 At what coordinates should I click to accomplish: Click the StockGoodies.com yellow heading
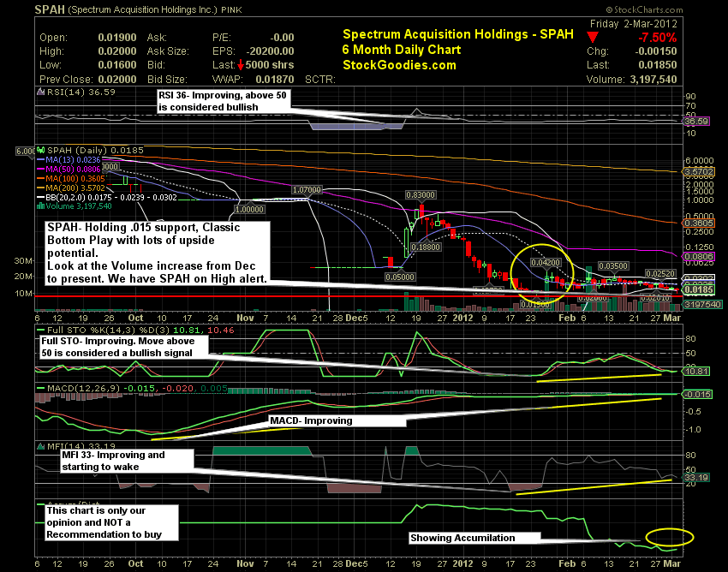399,65
